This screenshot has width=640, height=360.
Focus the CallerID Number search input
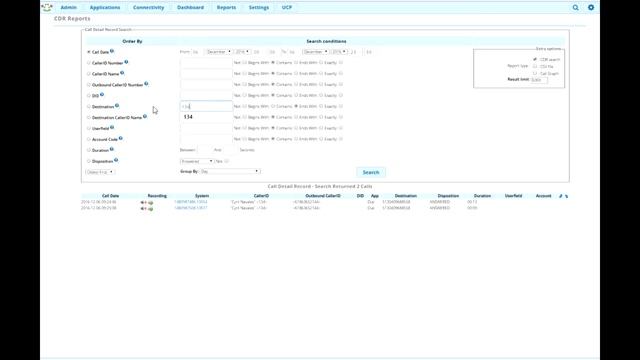pos(206,63)
